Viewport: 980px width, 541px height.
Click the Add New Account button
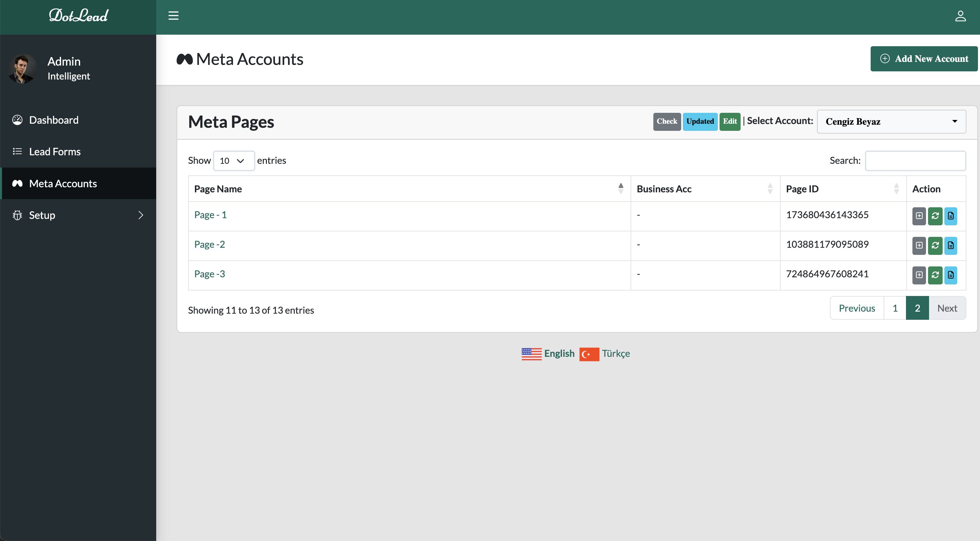click(924, 59)
